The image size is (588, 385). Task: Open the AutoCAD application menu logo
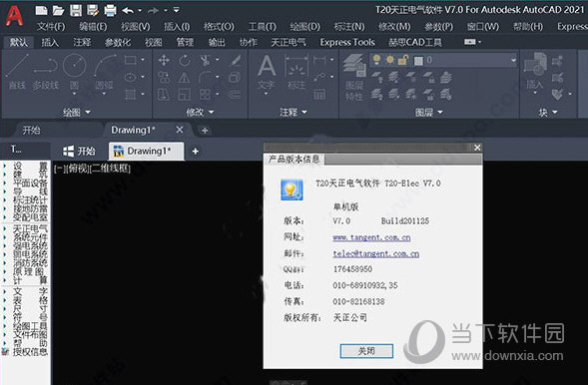pos(15,15)
